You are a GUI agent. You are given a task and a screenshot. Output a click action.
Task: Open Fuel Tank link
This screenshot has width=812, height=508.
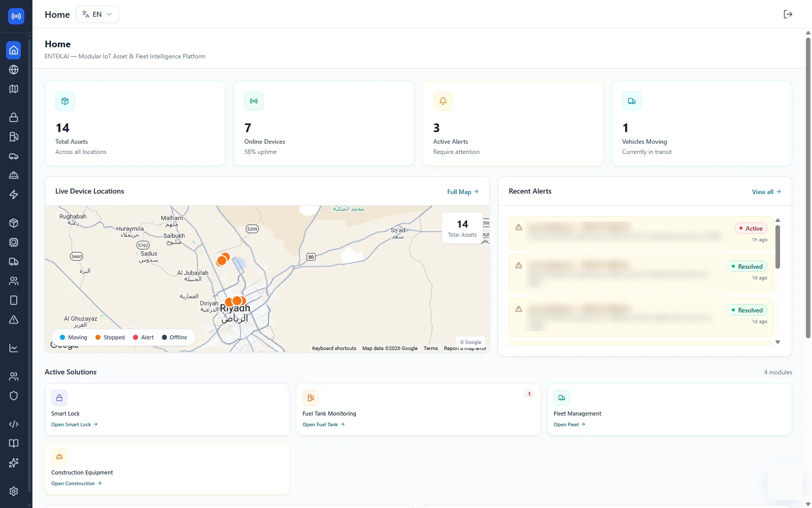coord(324,425)
